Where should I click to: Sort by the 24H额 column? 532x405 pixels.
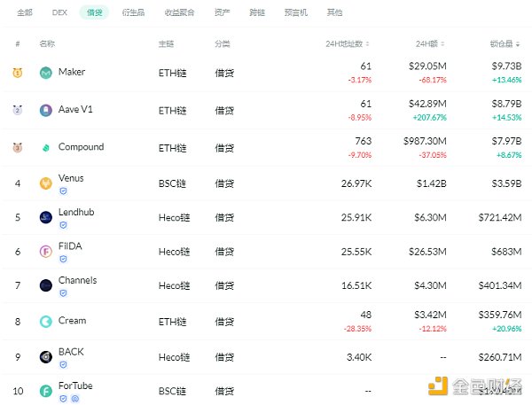430,43
